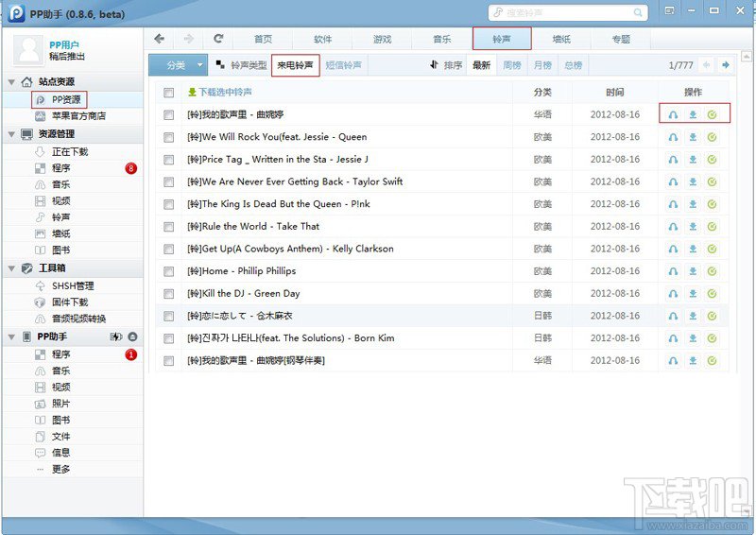Sort by 月榜 monthly ranking

(x=542, y=65)
